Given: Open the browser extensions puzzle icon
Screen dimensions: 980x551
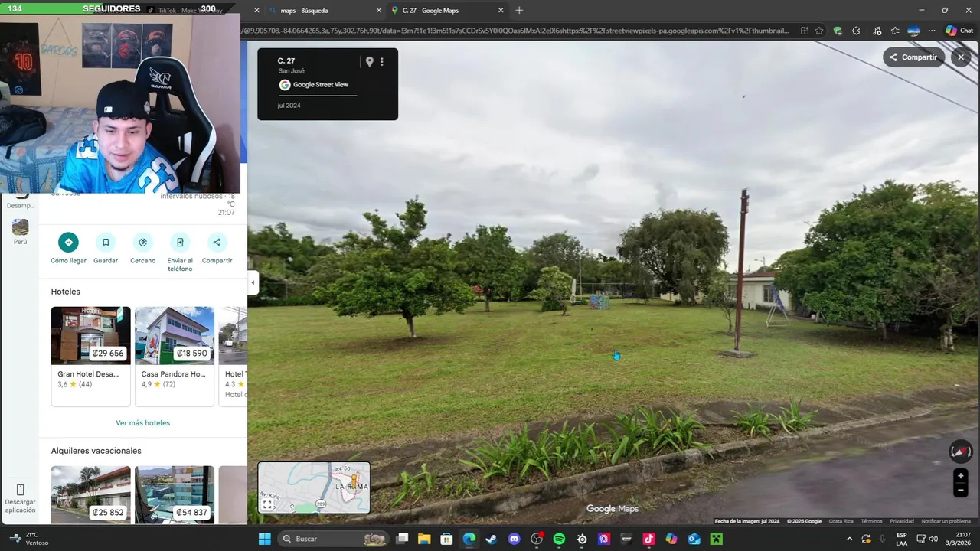Looking at the screenshot, I should point(856,31).
